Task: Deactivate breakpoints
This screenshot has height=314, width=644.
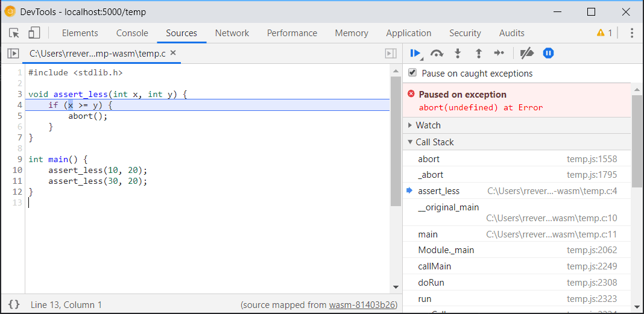Action: [527, 54]
